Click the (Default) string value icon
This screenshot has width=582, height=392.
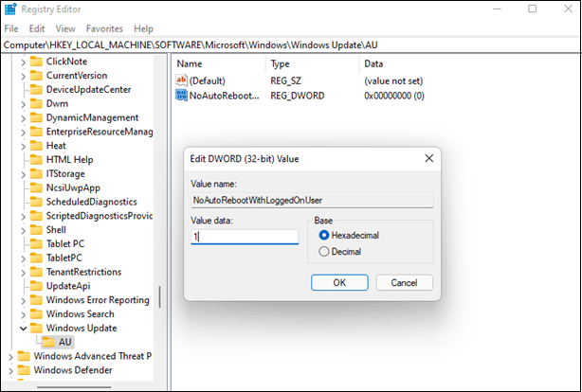pos(182,80)
